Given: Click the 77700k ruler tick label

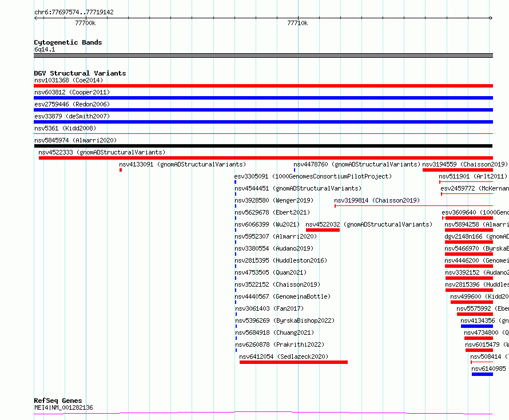Looking at the screenshot, I should [85, 23].
